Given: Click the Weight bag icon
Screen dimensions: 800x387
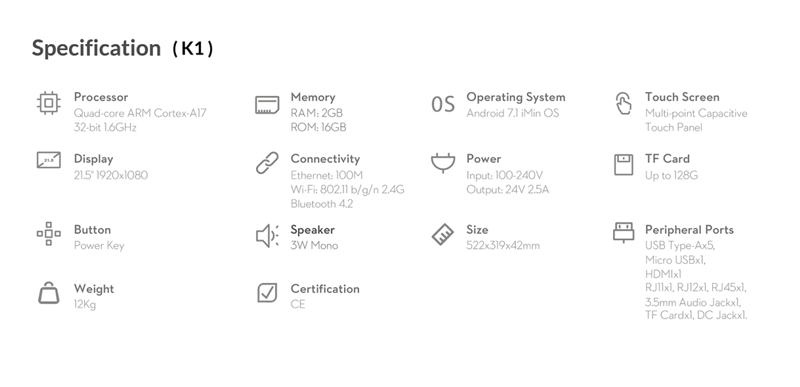Looking at the screenshot, I should coord(48,293).
